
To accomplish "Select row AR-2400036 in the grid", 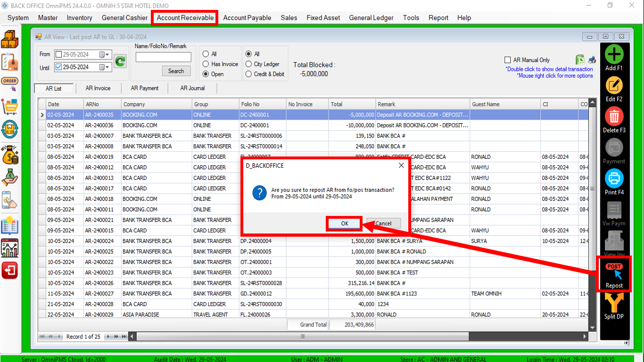I will tap(313, 125).
